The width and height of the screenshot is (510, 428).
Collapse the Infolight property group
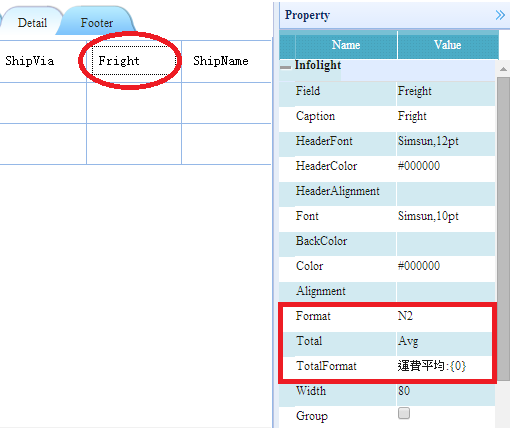(285, 67)
